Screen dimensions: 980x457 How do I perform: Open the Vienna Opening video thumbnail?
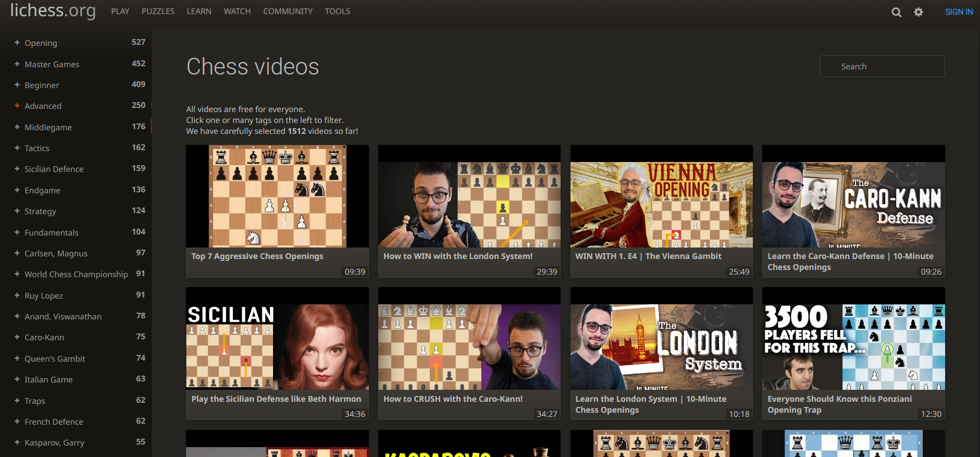click(662, 196)
